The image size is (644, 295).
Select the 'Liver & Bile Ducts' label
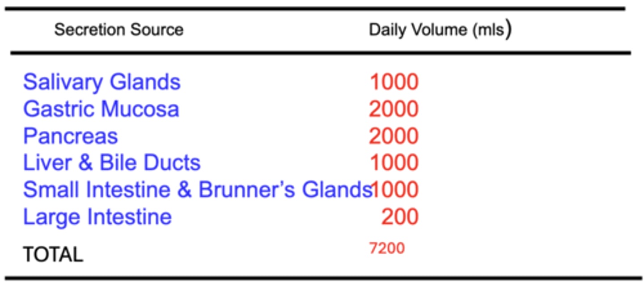pos(111,163)
